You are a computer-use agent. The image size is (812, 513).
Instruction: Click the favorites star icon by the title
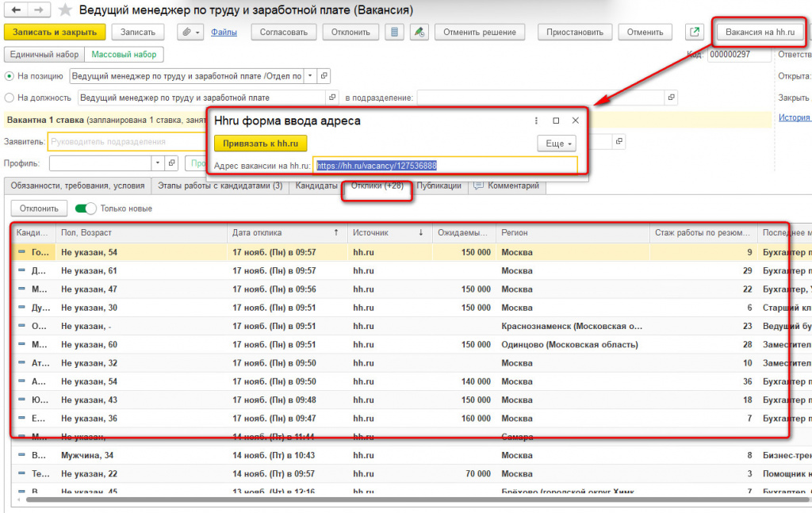pyautogui.click(x=65, y=10)
